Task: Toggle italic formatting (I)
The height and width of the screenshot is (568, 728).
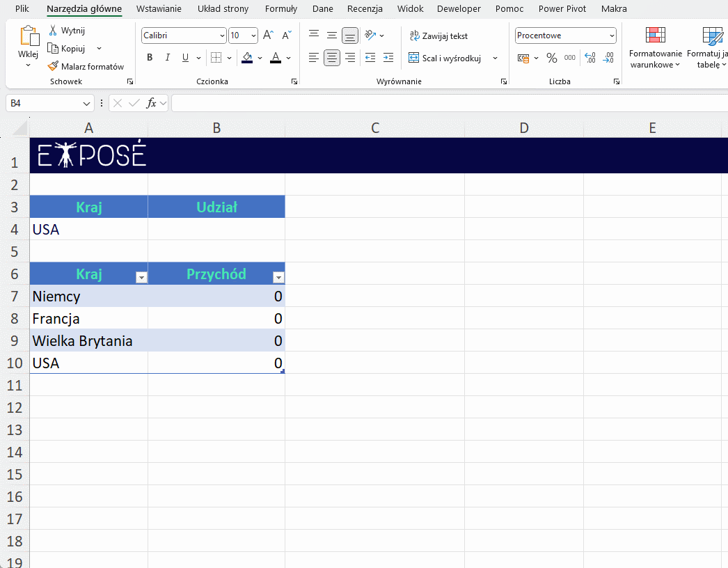Action: pyautogui.click(x=167, y=58)
